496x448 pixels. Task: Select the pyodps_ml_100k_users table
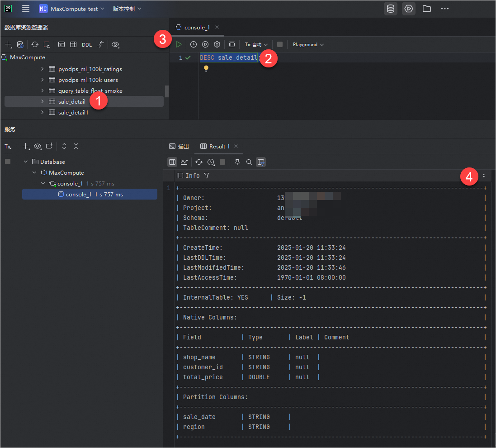click(x=88, y=80)
